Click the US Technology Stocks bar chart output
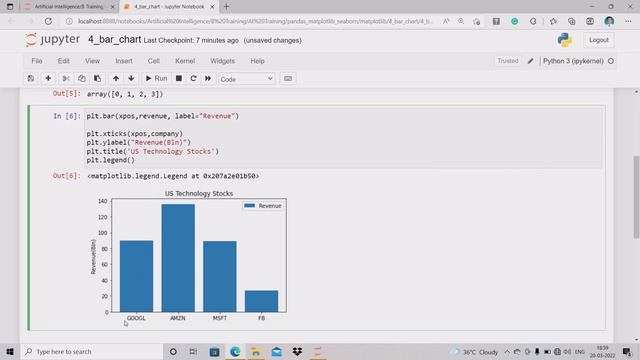 point(189,256)
